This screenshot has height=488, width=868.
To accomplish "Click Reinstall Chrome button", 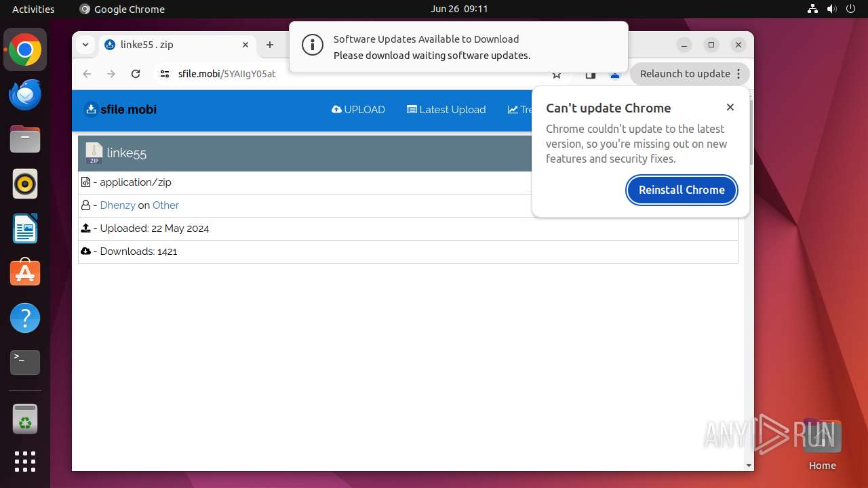I will (x=682, y=190).
